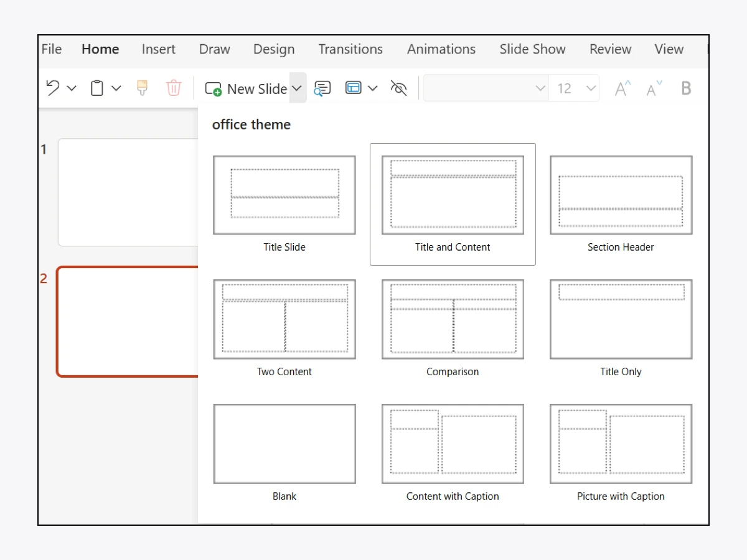Switch to the View tab
747x560 pixels.
click(x=669, y=49)
